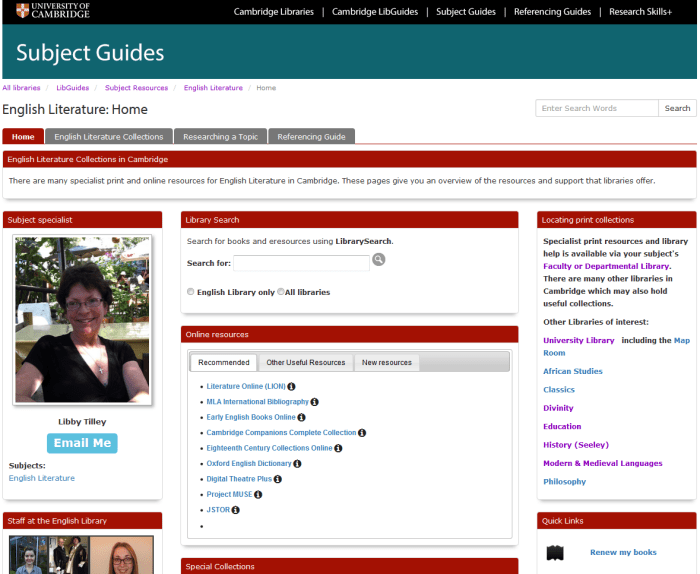The width and height of the screenshot is (700, 574).
Task: Open info icon for Literature Online (LION)
Action: coord(292,387)
